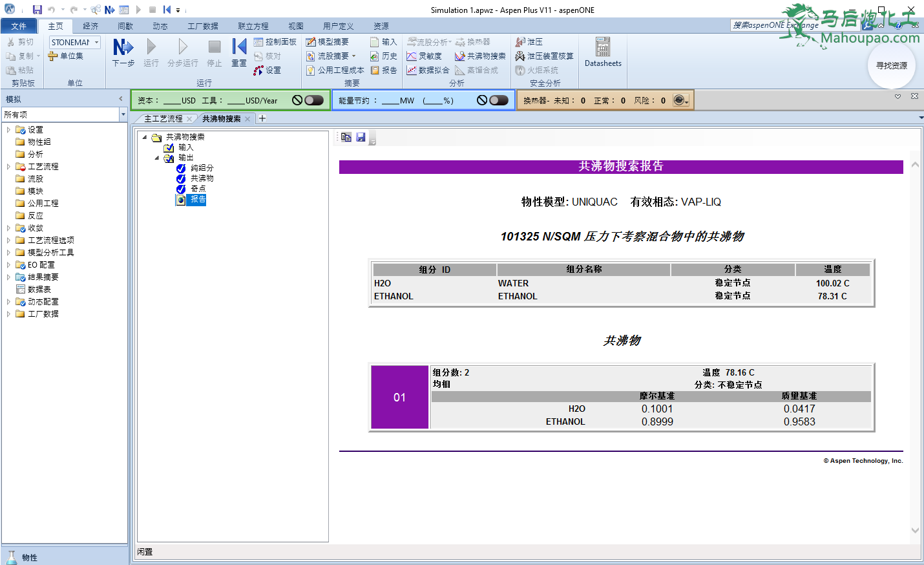Select the 物性 environment button
This screenshot has width=924, height=565.
(x=29, y=557)
